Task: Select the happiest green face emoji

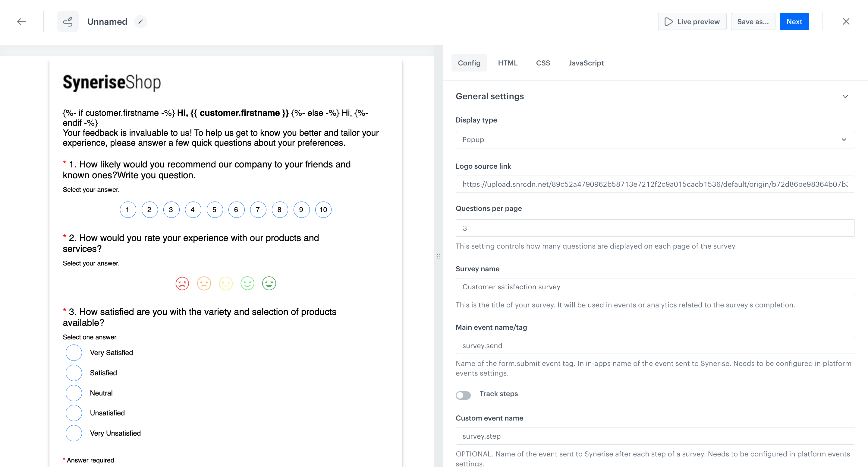Action: click(x=269, y=283)
